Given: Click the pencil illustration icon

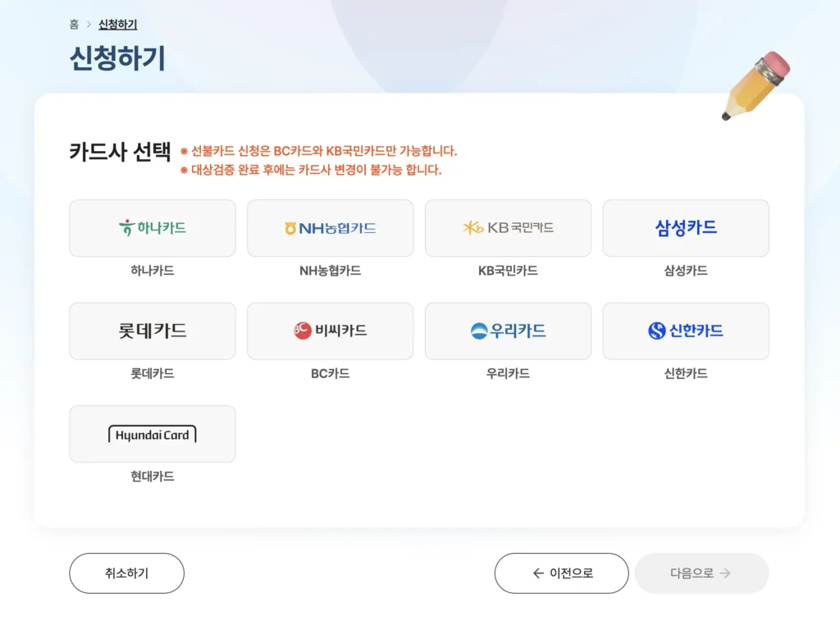Looking at the screenshot, I should tap(756, 86).
